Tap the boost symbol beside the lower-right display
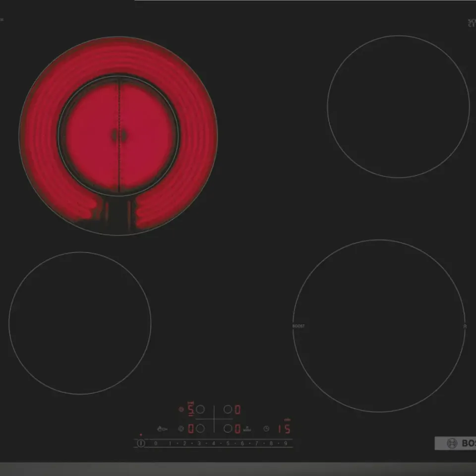Viewport: 476px width, 476px height. (x=247, y=428)
